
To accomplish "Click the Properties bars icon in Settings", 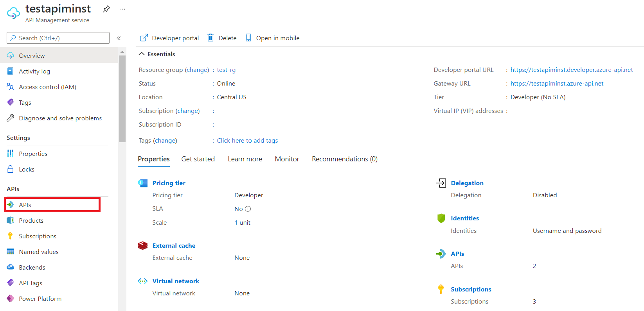I will pos(11,154).
